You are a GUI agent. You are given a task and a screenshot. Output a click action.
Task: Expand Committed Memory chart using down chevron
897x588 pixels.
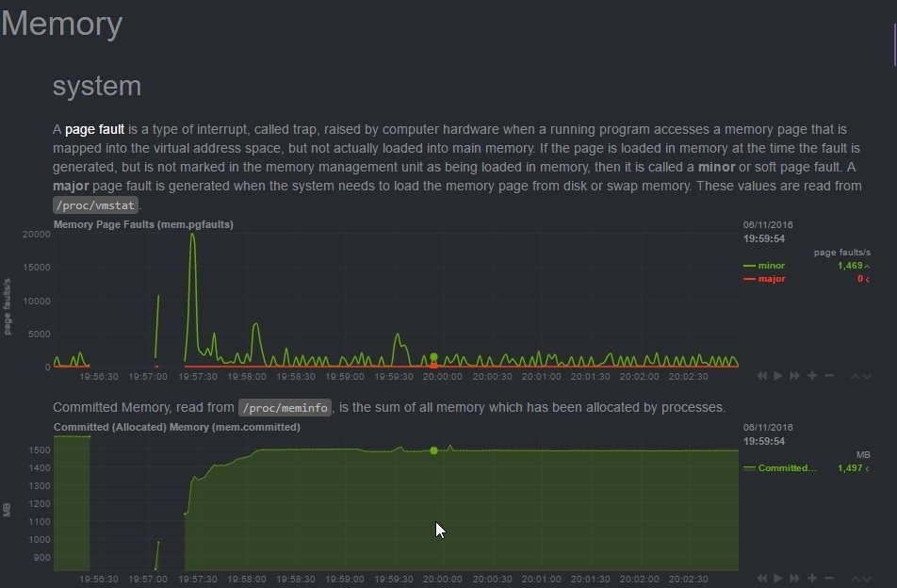tap(867, 578)
